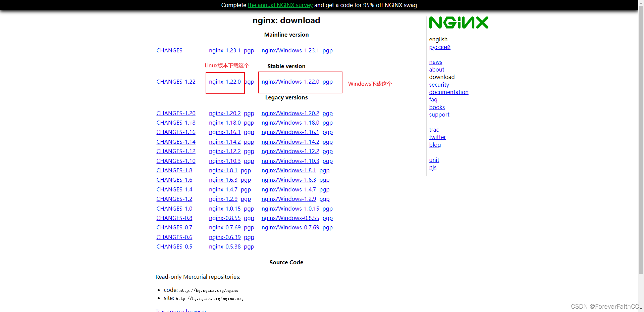This screenshot has height=312, width=644.
Task: Download mainline nginx-1.23.1
Action: pyautogui.click(x=225, y=50)
